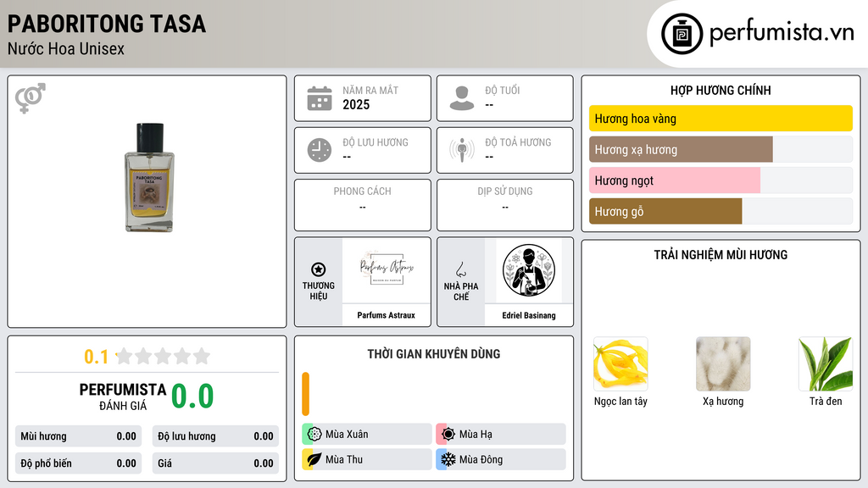Viewport: 868px width, 488px height.
Task: Click the sillage projection person icon
Action: pyautogui.click(x=462, y=150)
